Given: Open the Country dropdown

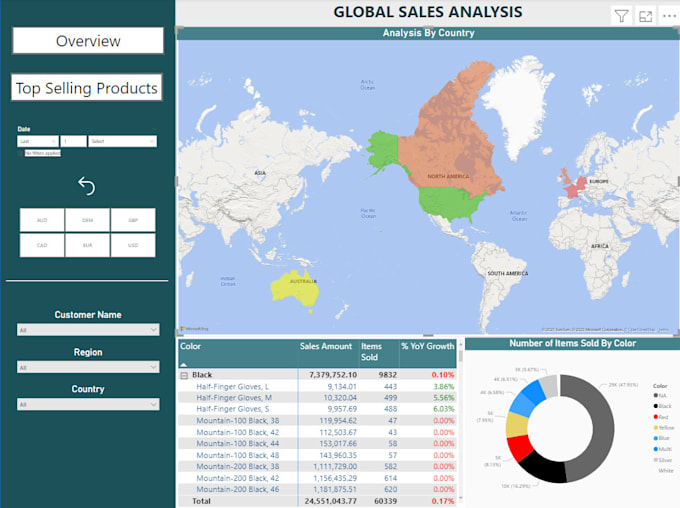Looking at the screenshot, I should [x=88, y=404].
